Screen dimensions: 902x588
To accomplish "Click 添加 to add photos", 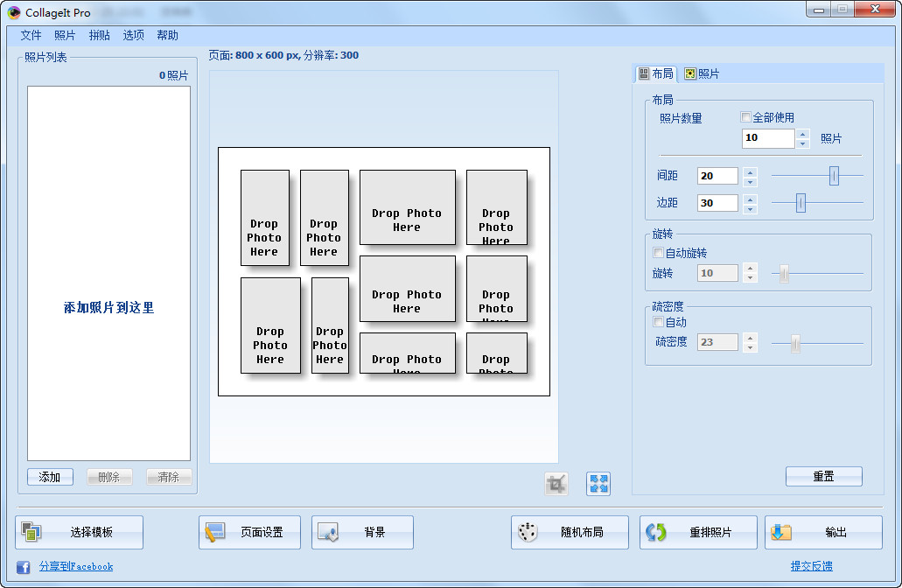I will click(x=50, y=477).
